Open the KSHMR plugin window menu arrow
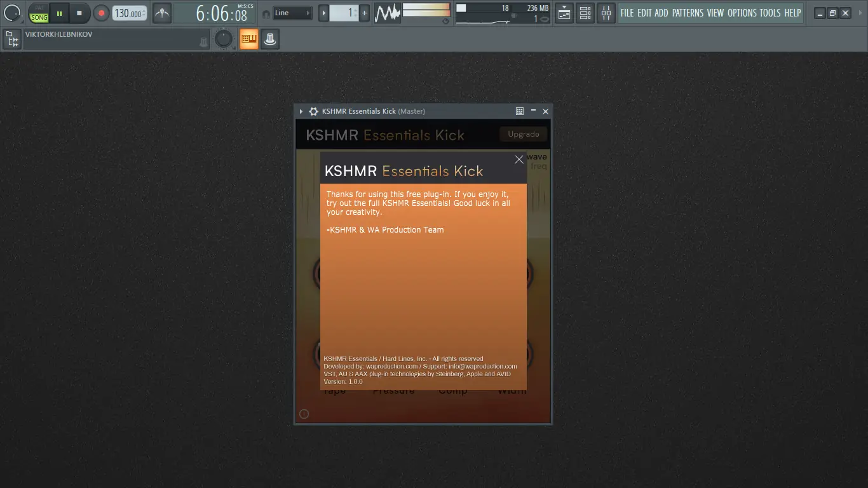Image resolution: width=868 pixels, height=488 pixels. 301,111
